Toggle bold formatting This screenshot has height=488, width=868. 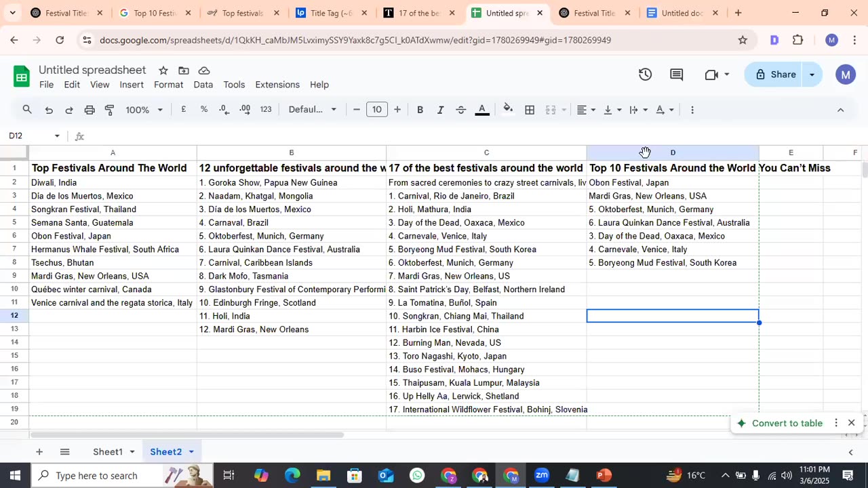[420, 110]
